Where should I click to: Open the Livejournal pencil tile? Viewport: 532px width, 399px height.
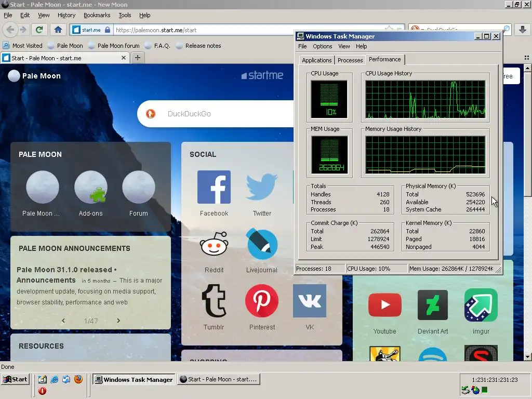point(262,244)
